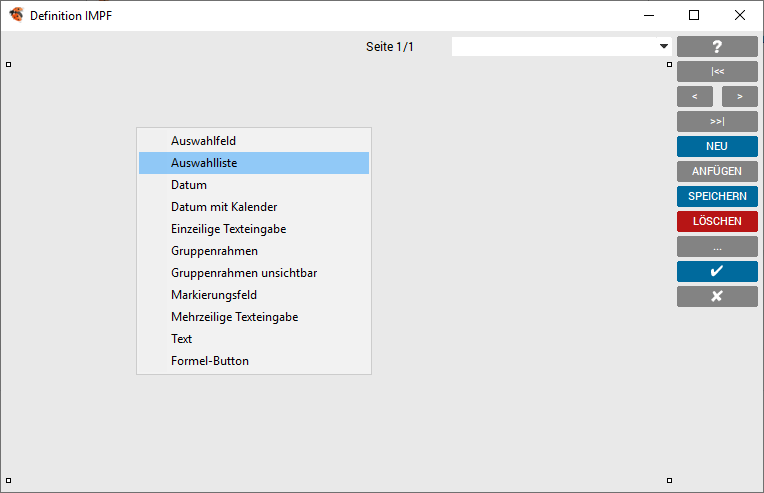Pick Mehrzeilige Texteingabe entry
Viewport: 764px width, 493px height.
[254, 317]
